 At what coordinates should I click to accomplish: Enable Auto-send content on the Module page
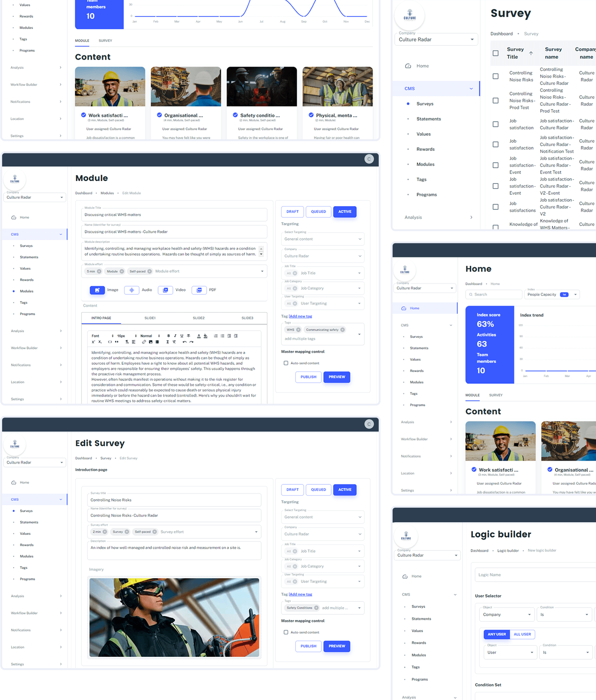[x=286, y=363]
